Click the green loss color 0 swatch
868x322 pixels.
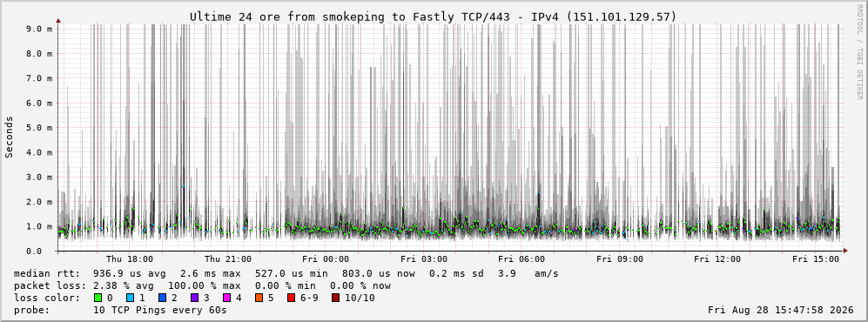98,298
